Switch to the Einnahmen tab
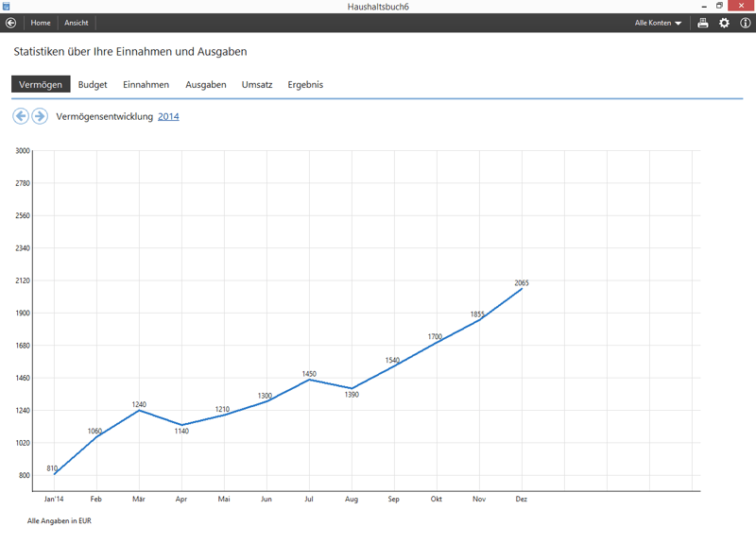 point(146,84)
